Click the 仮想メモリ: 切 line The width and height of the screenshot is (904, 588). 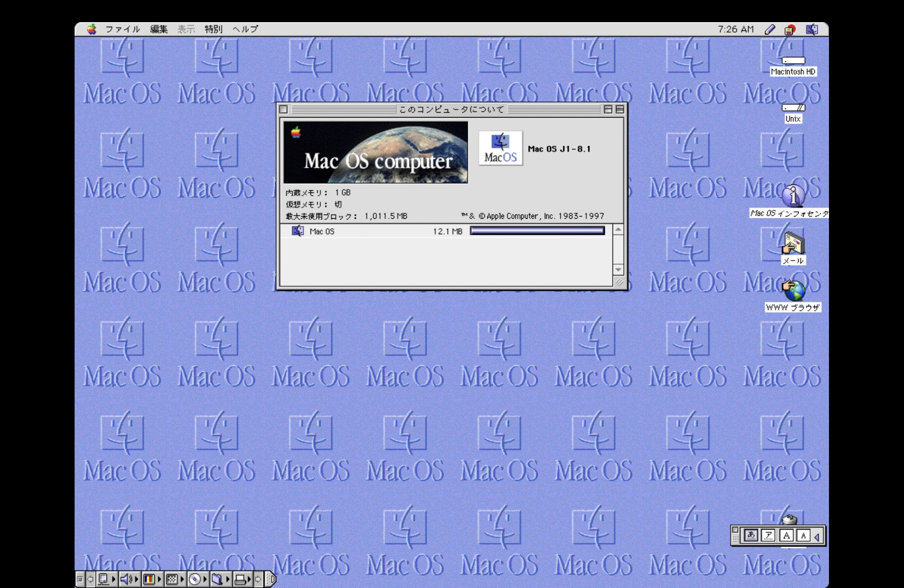click(x=314, y=204)
